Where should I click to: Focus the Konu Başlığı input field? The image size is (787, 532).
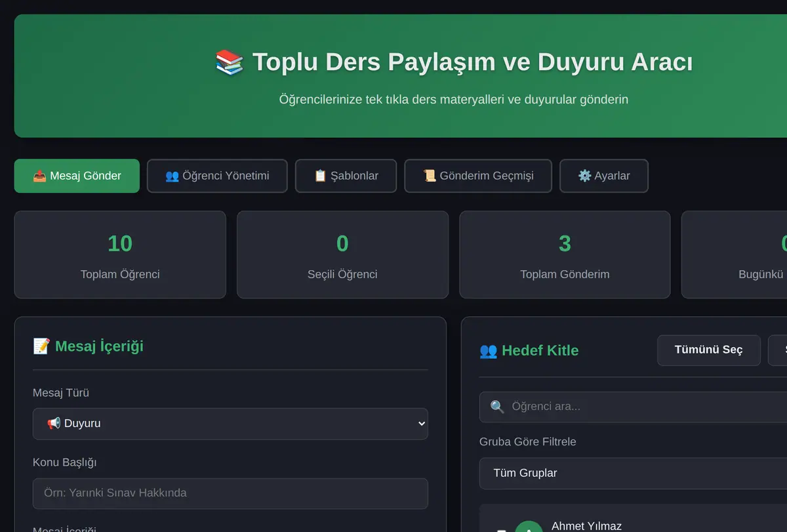(230, 493)
